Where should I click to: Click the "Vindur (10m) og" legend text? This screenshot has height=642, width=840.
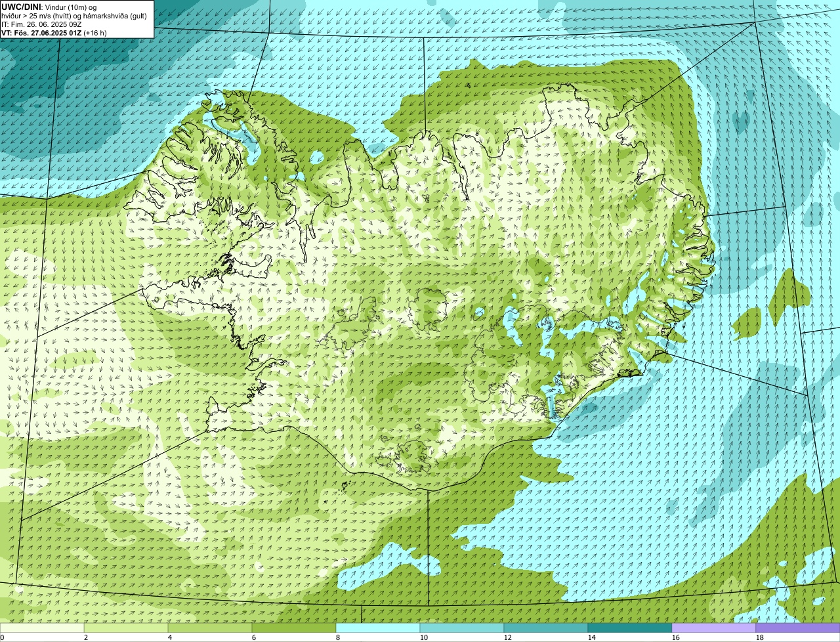tap(70, 7)
